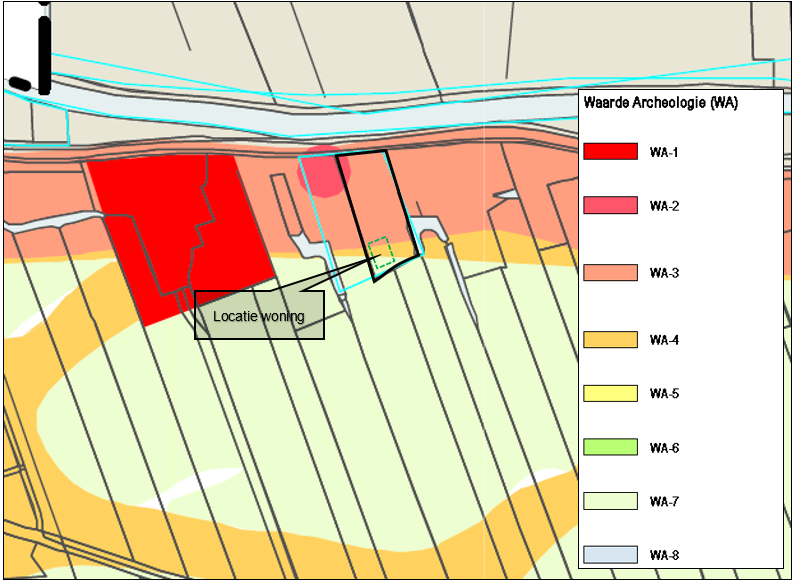Click the WA-3 salmon legend swatch
The width and height of the screenshot is (796, 584).
pyautogui.click(x=610, y=272)
